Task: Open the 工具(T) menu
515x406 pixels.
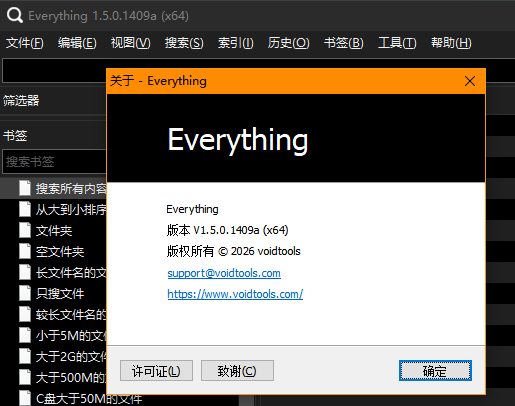Action: coord(397,43)
